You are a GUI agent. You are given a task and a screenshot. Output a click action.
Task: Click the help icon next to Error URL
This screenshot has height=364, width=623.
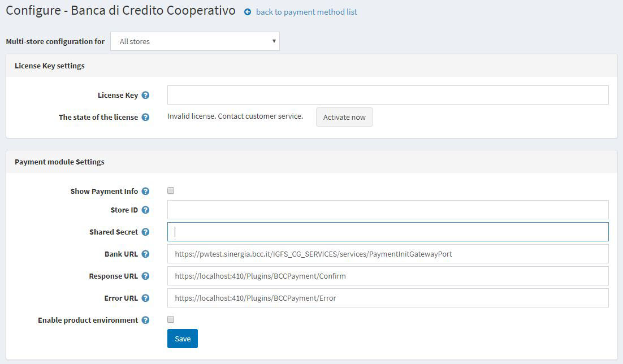click(x=145, y=298)
